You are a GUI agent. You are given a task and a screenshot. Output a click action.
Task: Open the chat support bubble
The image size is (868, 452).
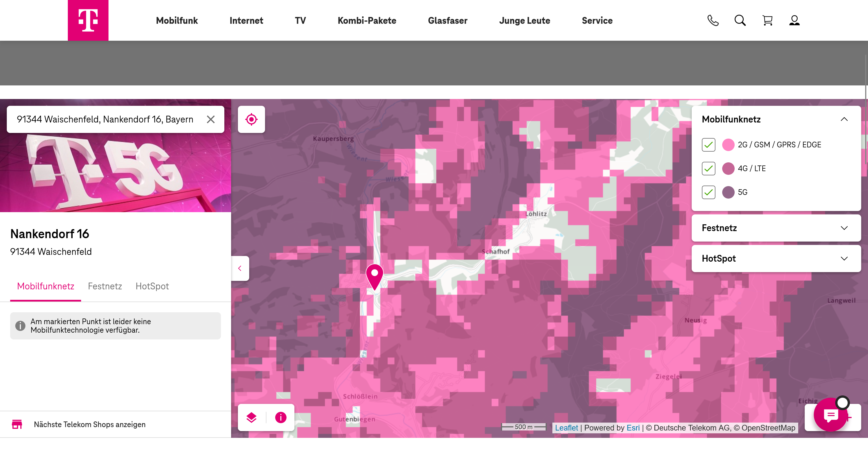pos(831,415)
